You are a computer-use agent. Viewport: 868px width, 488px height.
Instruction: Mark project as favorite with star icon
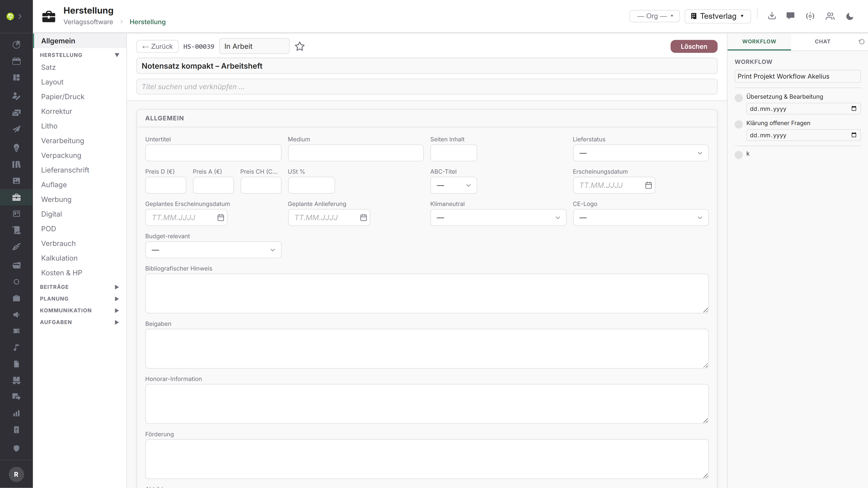coord(300,47)
